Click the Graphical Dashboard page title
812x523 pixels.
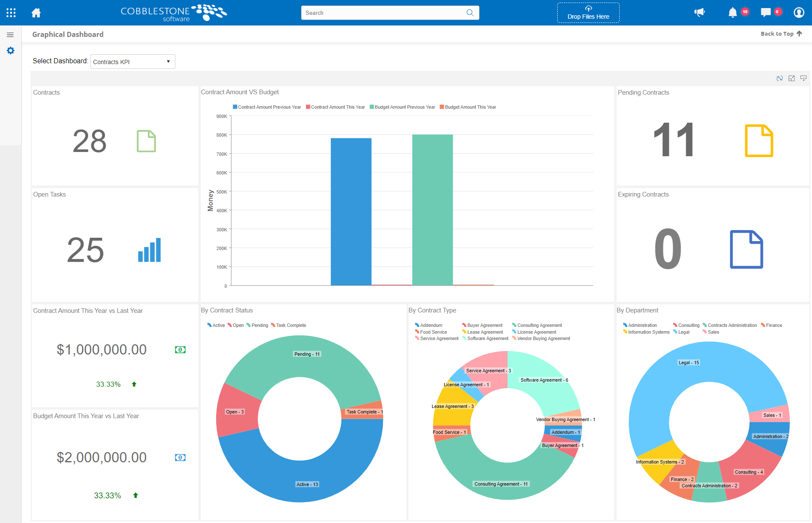(x=68, y=34)
